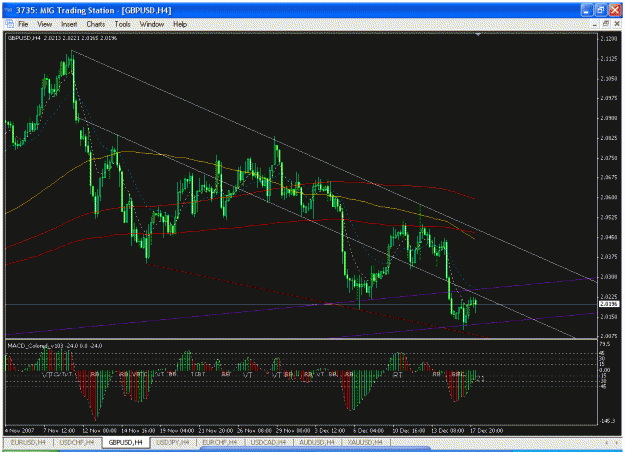This screenshot has height=452, width=625.
Task: Switch to the XAUUSD,H4 chart tab
Action: click(365, 442)
